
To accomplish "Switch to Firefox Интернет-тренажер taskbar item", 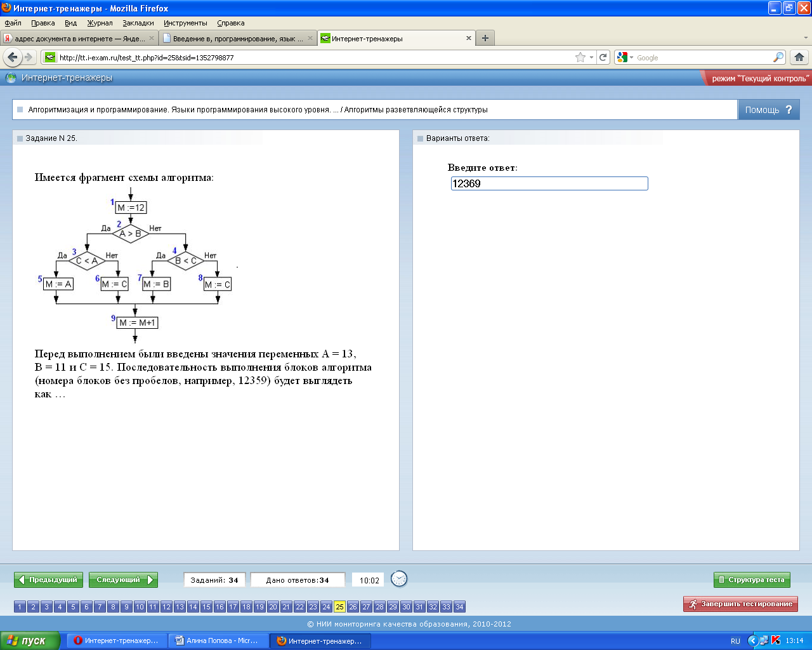I will point(320,640).
